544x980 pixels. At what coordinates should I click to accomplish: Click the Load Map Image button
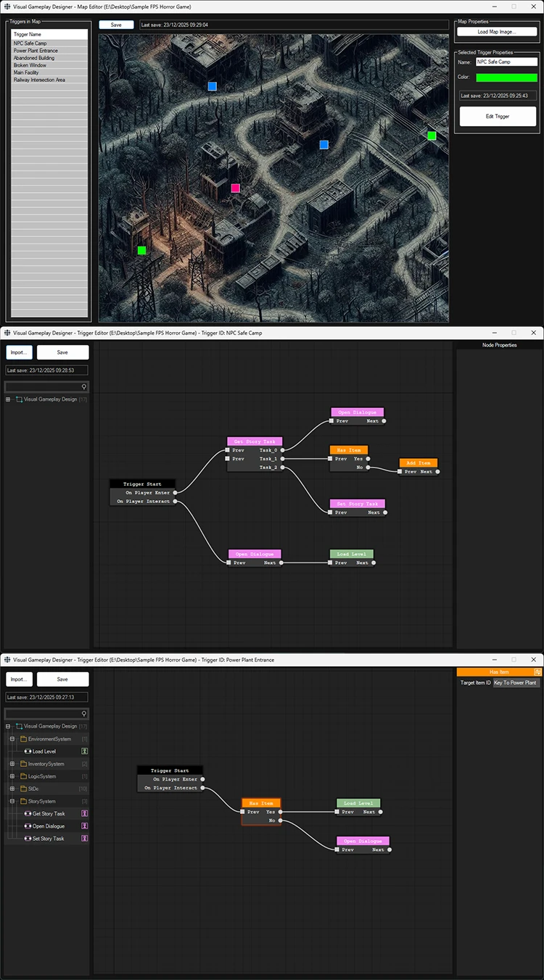coord(497,31)
